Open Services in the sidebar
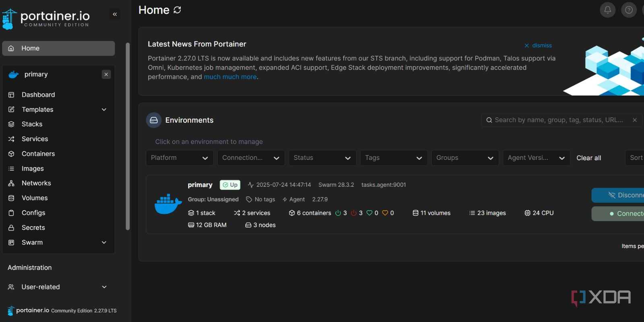This screenshot has width=644, height=322. pos(58,139)
